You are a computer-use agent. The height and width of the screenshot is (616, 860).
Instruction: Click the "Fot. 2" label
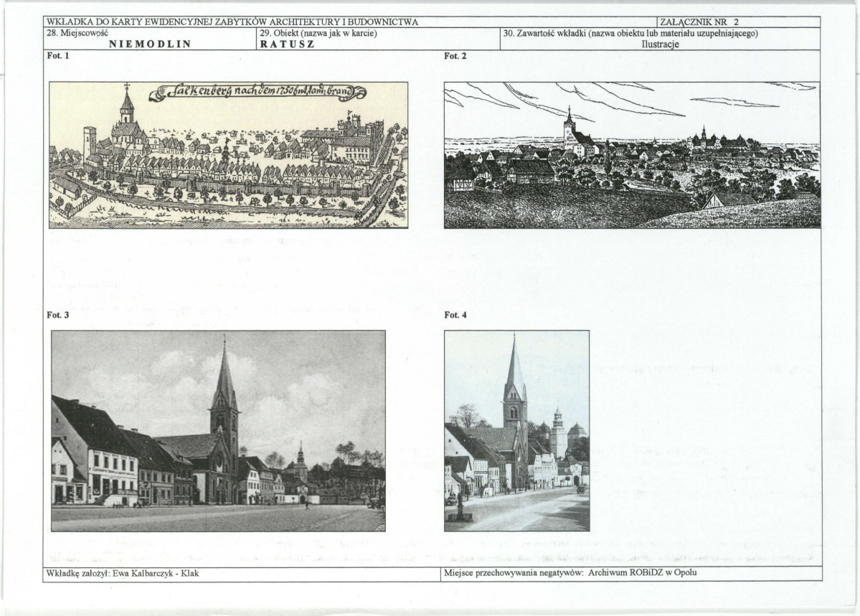point(455,55)
